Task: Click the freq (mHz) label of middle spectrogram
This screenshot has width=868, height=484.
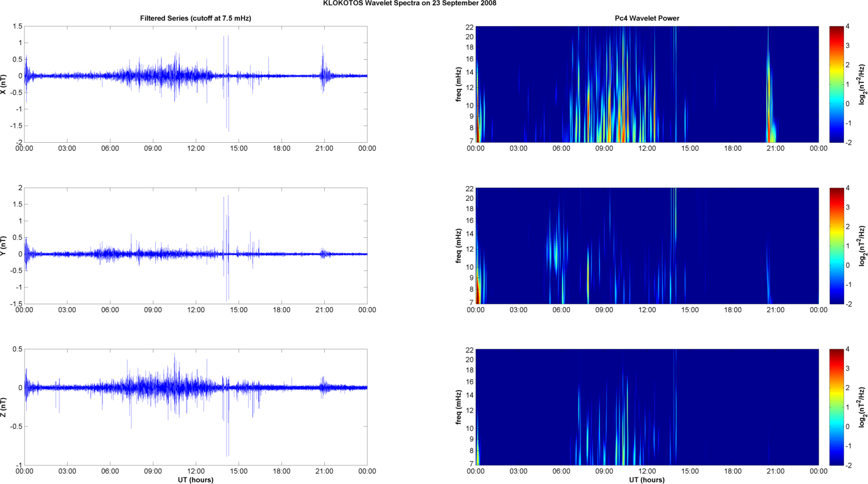Action: click(458, 246)
